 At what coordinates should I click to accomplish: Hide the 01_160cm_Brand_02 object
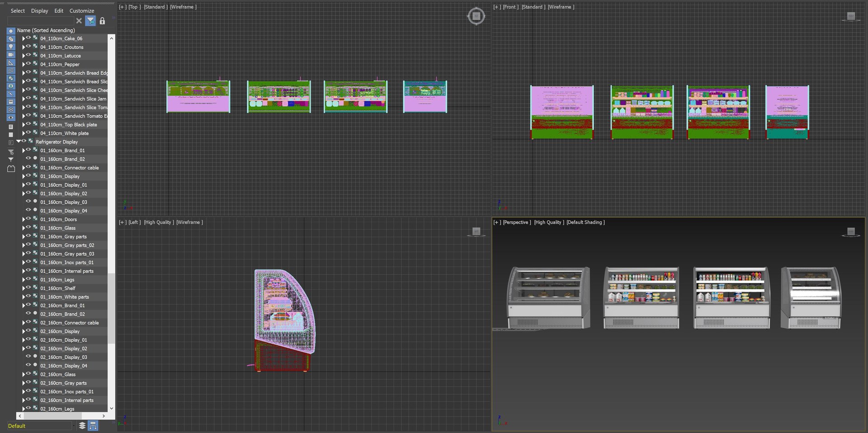28,158
